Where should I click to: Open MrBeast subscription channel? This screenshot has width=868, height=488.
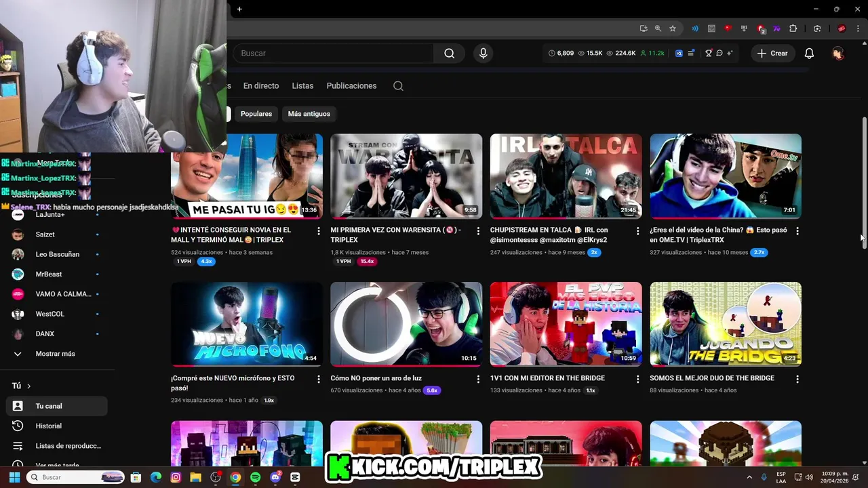pyautogui.click(x=57, y=274)
